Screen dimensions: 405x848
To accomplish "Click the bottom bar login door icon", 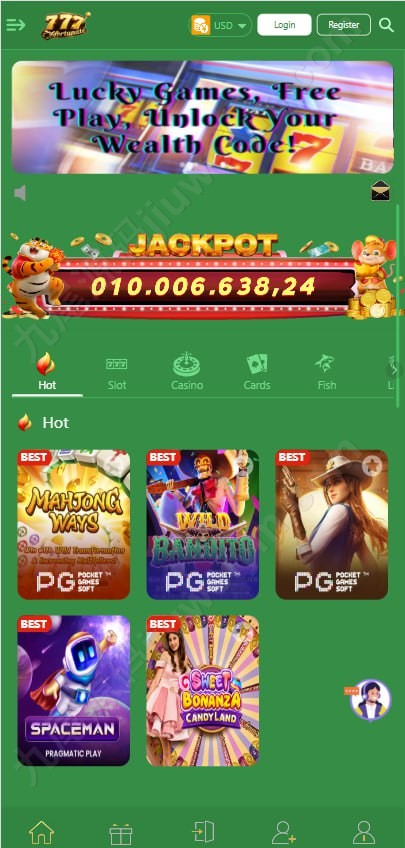I will 203,832.
